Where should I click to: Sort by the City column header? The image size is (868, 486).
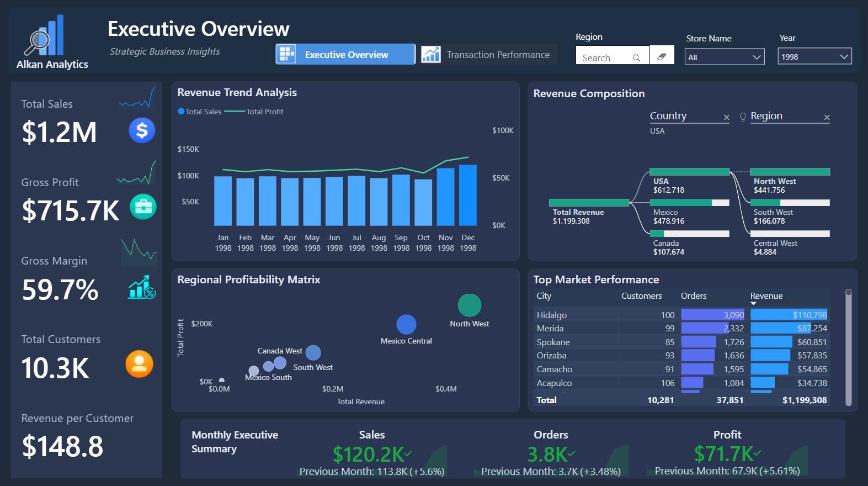pos(544,296)
